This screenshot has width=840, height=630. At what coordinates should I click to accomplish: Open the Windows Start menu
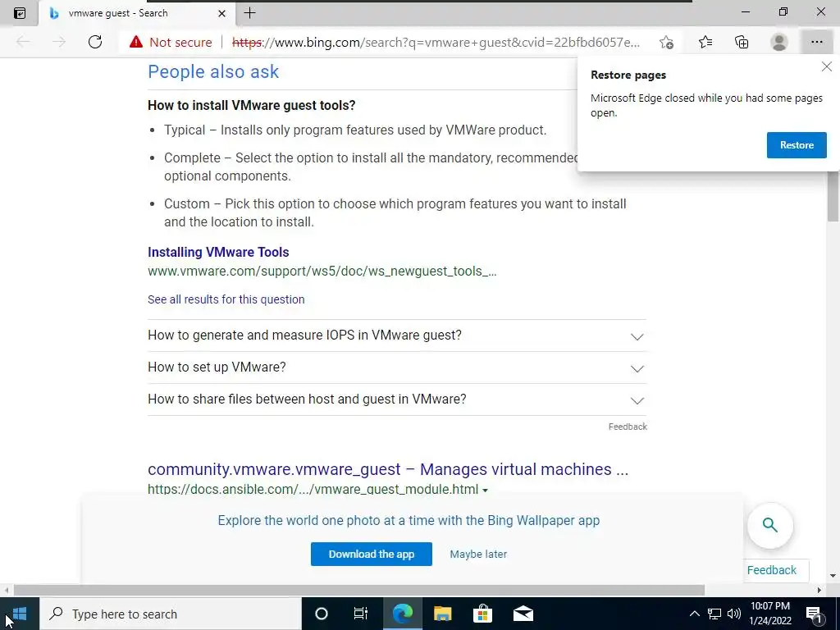tap(20, 614)
